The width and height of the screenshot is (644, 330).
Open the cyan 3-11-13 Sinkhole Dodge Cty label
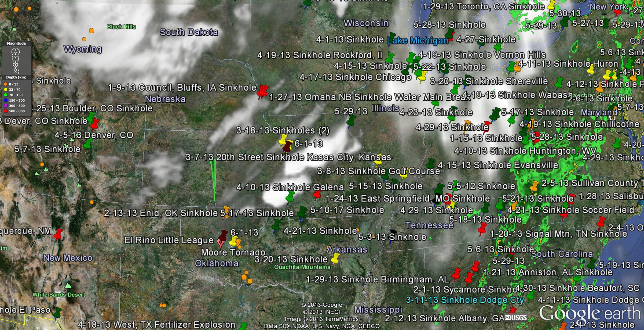point(465,300)
